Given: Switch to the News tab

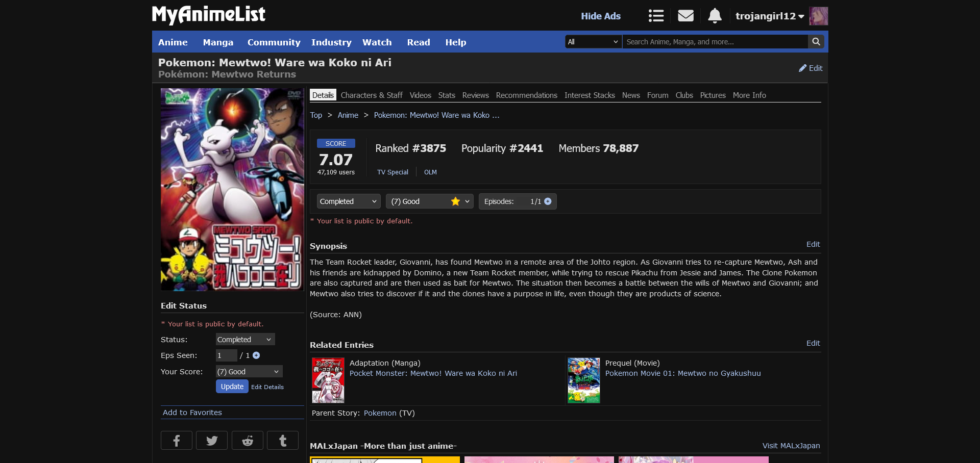Looking at the screenshot, I should (x=631, y=95).
